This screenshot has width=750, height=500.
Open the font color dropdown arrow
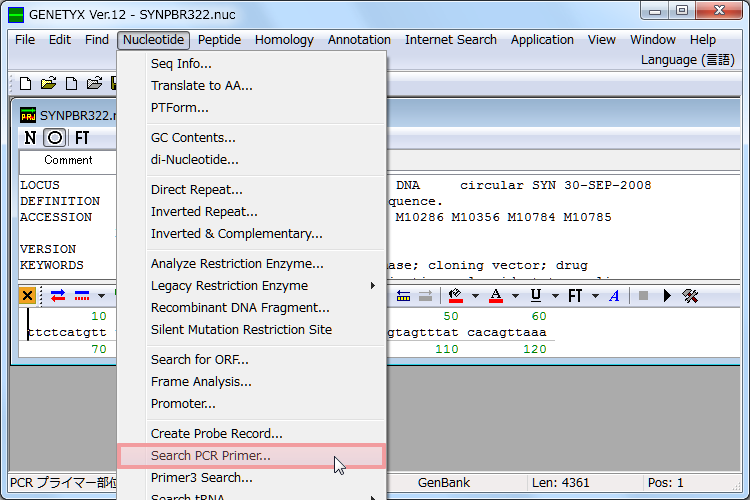pyautogui.click(x=515, y=296)
